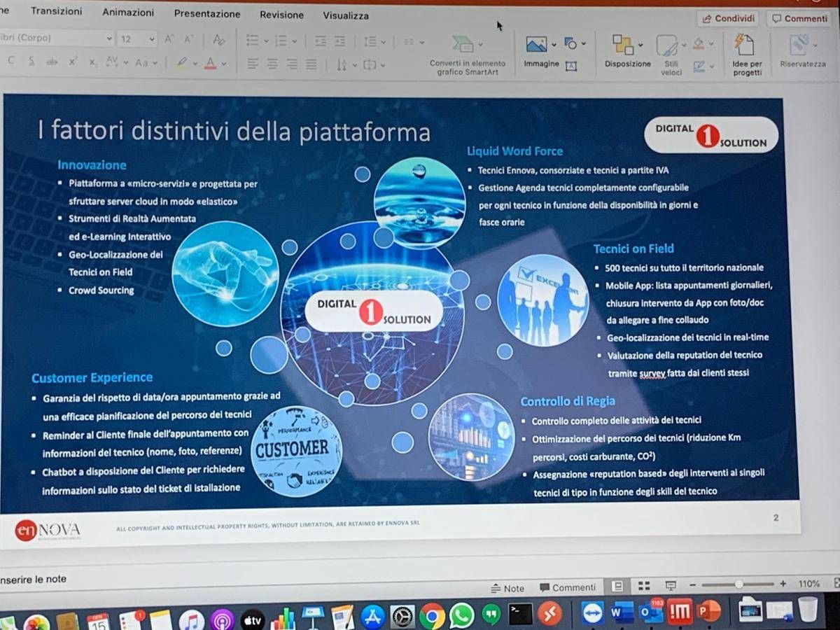Open Microsoft Word from the Dock

(x=621, y=612)
